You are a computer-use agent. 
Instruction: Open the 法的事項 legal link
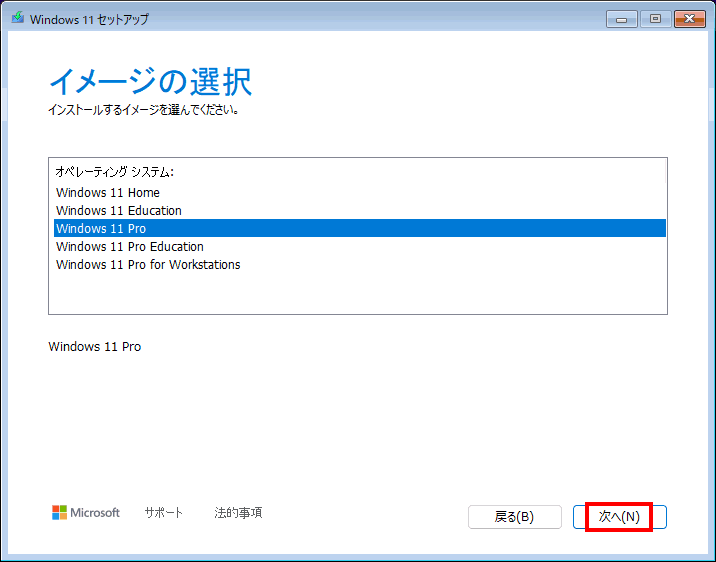tap(238, 513)
